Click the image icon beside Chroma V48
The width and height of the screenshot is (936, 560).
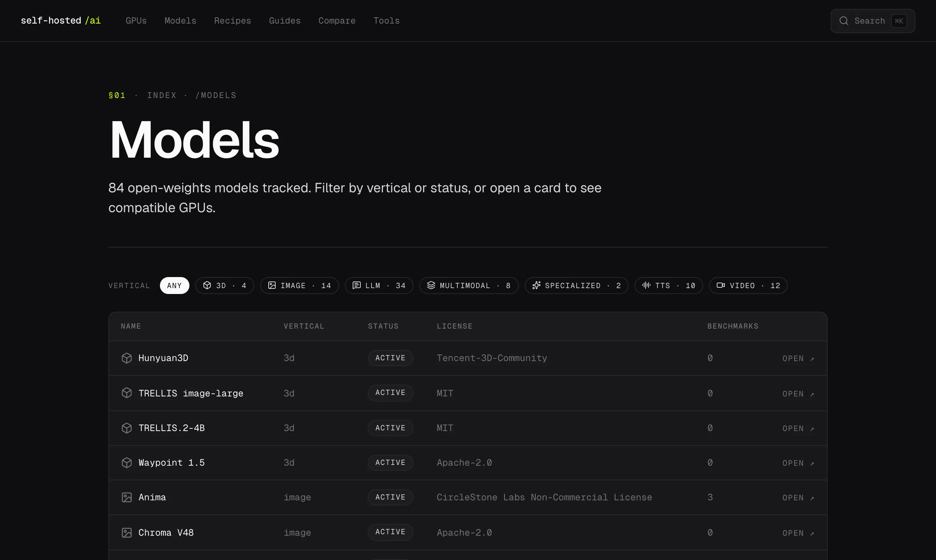click(127, 532)
